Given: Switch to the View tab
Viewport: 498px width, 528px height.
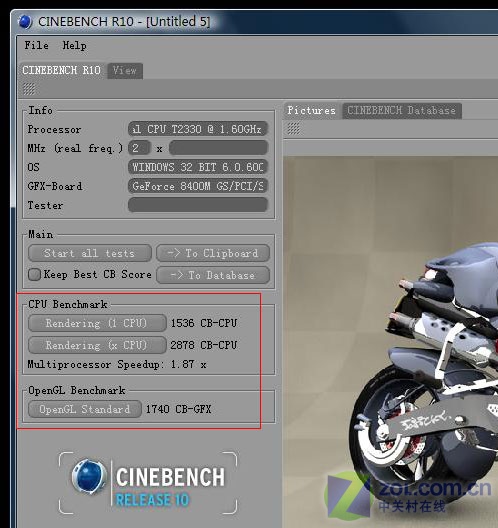Looking at the screenshot, I should [125, 71].
